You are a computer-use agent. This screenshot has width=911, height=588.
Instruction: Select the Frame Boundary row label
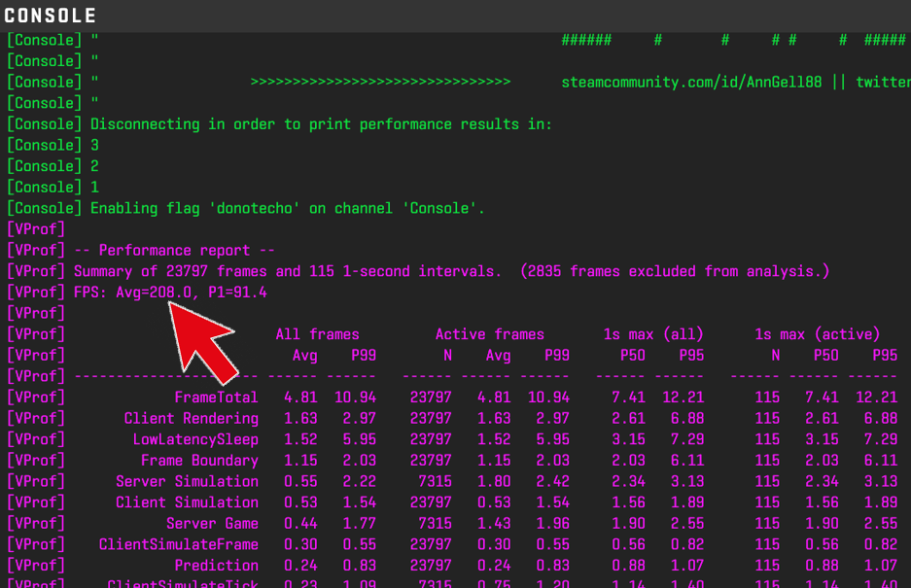199,461
